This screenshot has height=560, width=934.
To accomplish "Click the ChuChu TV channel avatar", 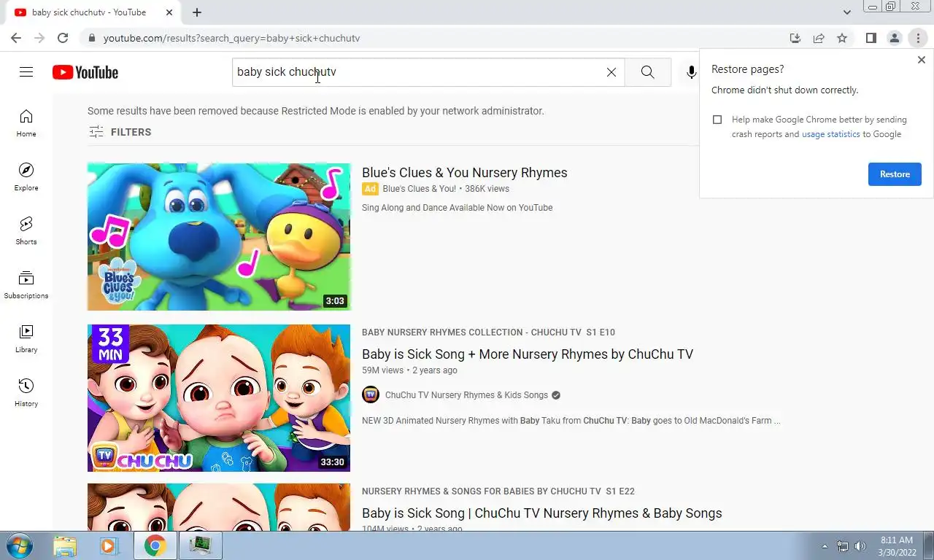I will [x=371, y=395].
